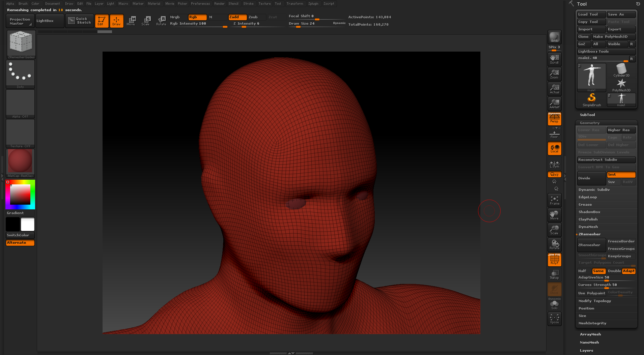Enable the Transp transparency icon

(554, 274)
